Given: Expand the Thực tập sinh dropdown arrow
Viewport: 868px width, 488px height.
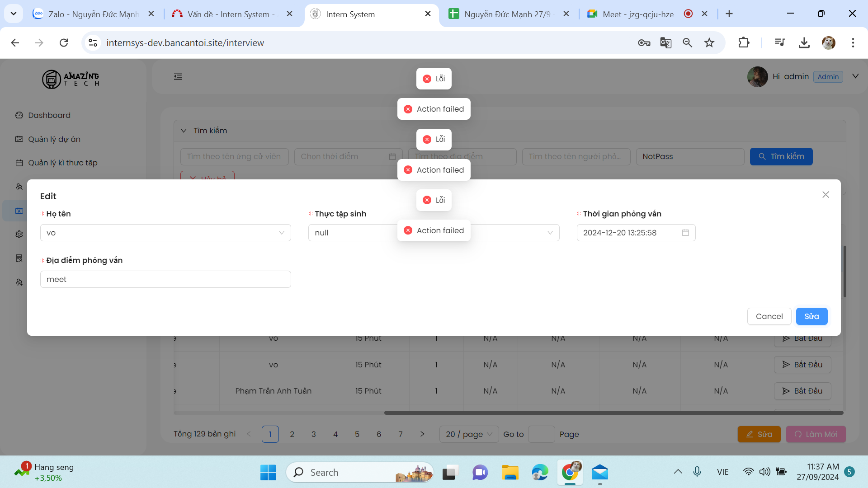Looking at the screenshot, I should [x=550, y=233].
